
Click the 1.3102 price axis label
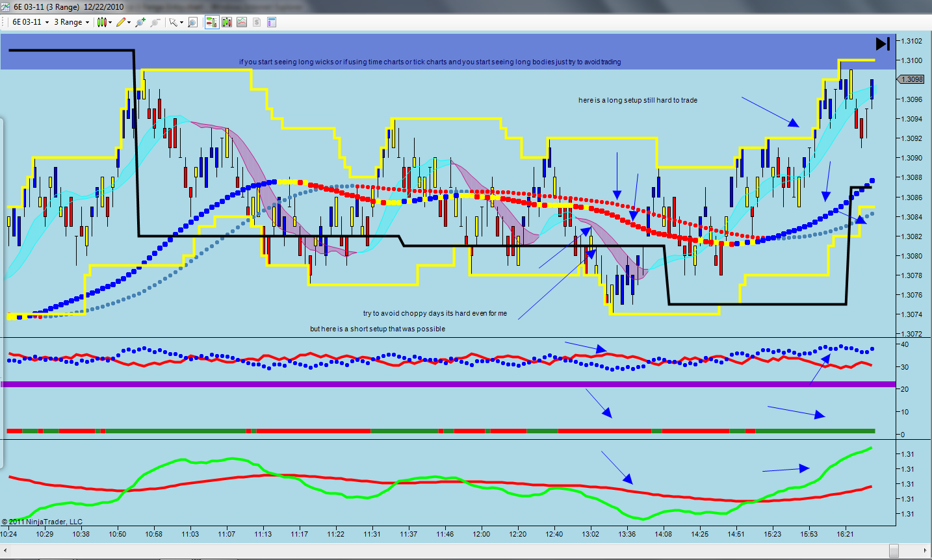911,41
